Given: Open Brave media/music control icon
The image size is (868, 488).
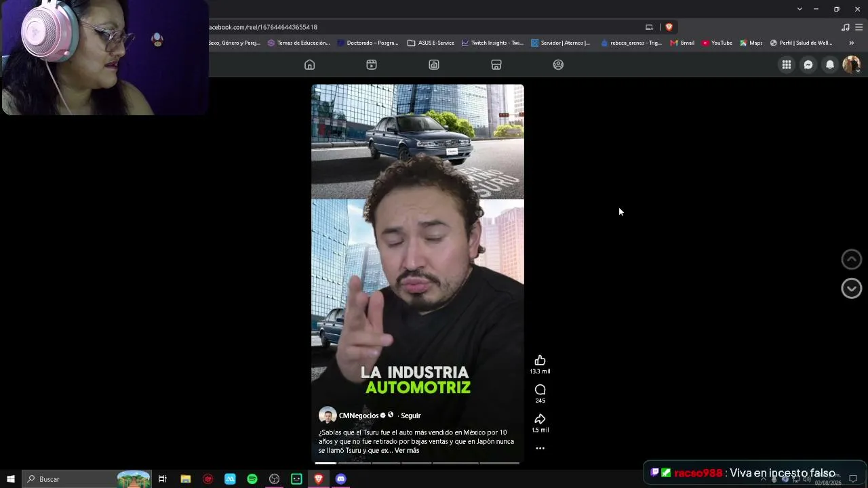Looking at the screenshot, I should (x=845, y=27).
